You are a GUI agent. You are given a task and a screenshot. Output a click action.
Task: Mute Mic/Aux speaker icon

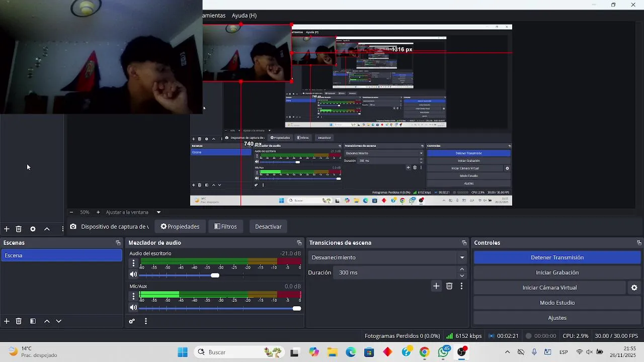pyautogui.click(x=133, y=308)
